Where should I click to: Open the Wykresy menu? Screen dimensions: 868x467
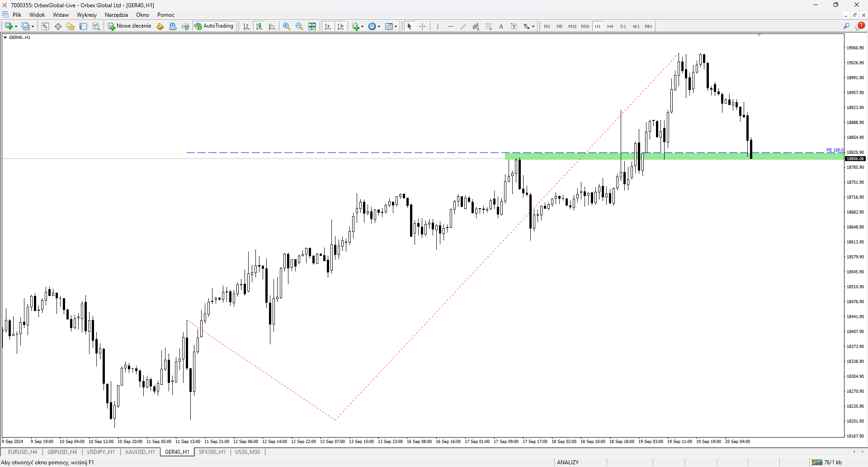(87, 15)
